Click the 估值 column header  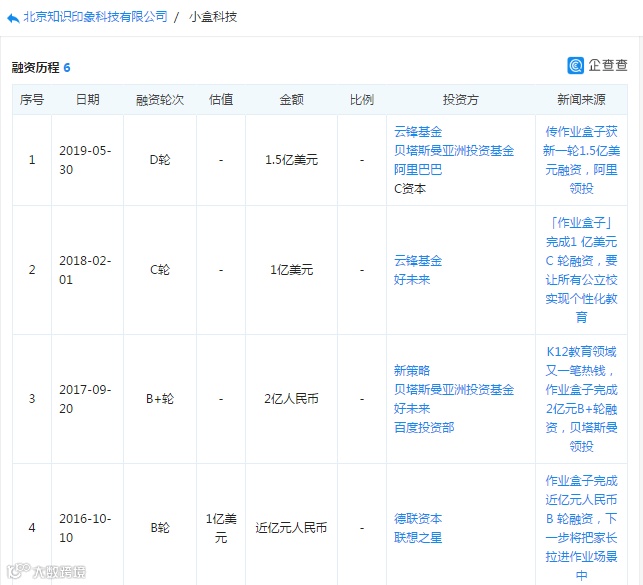click(x=221, y=100)
